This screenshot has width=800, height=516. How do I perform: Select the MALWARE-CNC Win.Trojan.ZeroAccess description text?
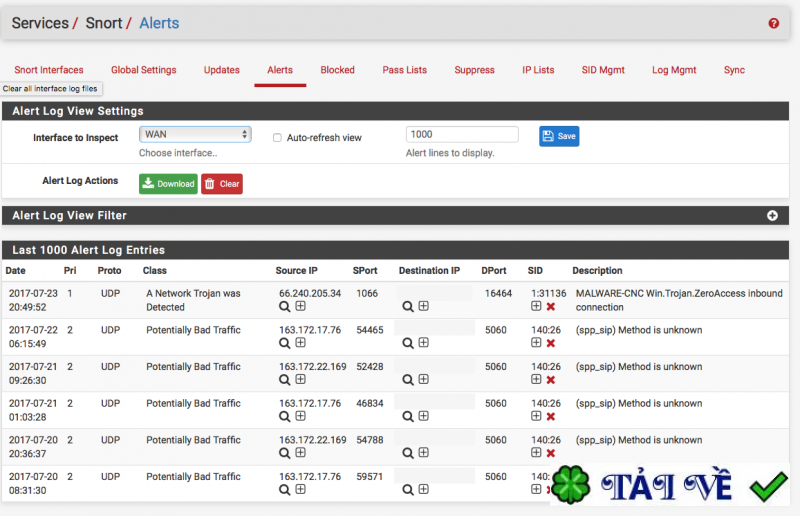[x=679, y=300]
